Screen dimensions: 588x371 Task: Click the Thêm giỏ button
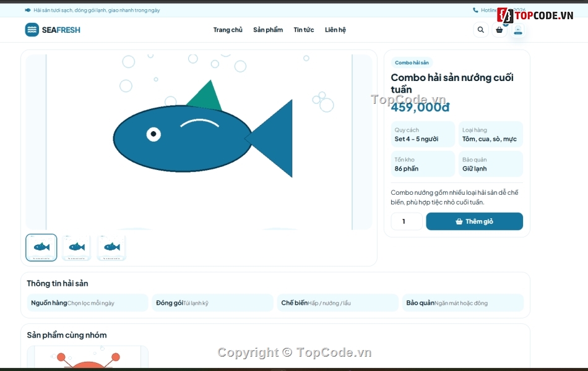(474, 221)
